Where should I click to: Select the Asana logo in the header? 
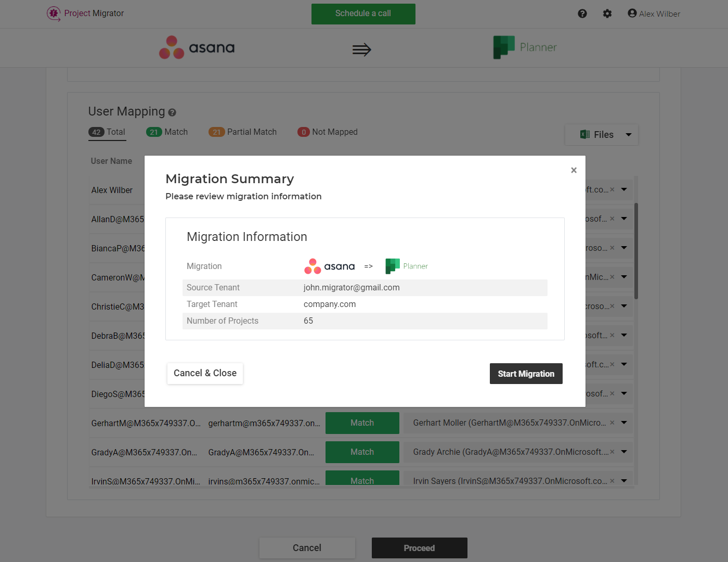197,47
